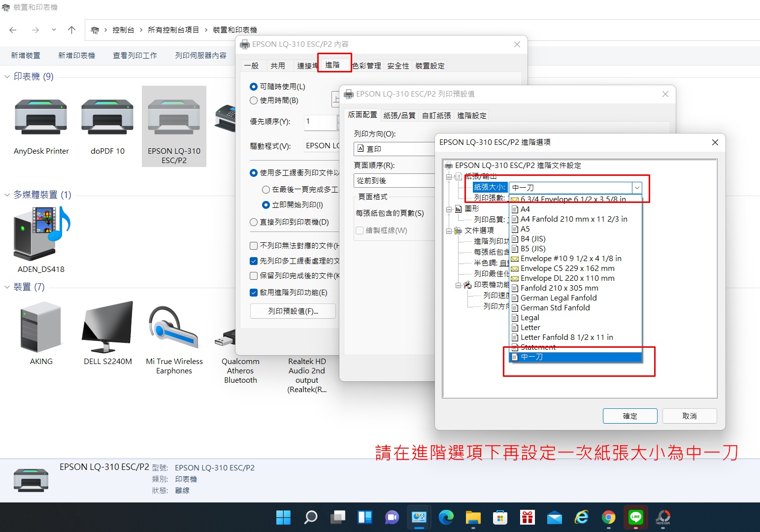The width and height of the screenshot is (760, 532).
Task: Click 確定 in advanced options dialog
Action: pos(630,416)
